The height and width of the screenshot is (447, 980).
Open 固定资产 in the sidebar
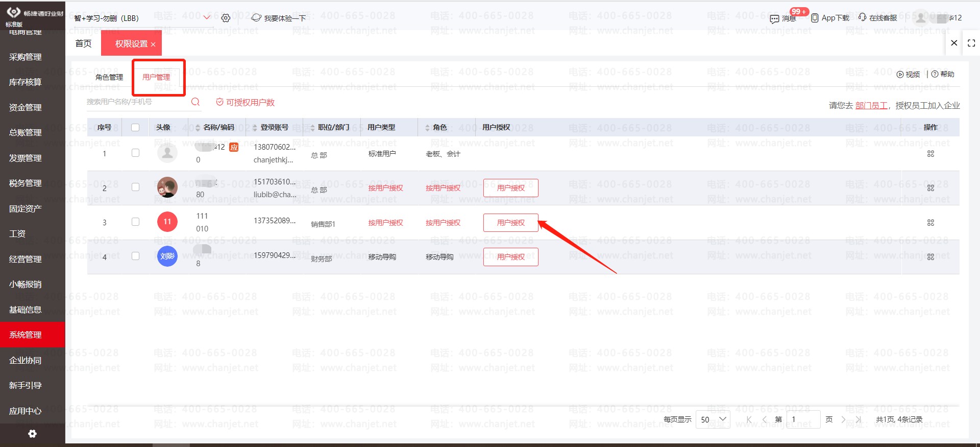coord(26,209)
